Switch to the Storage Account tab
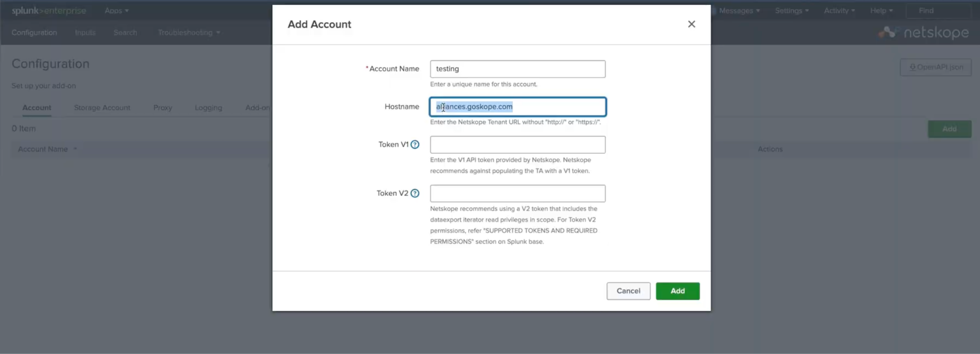The image size is (980, 354). pyautogui.click(x=102, y=108)
